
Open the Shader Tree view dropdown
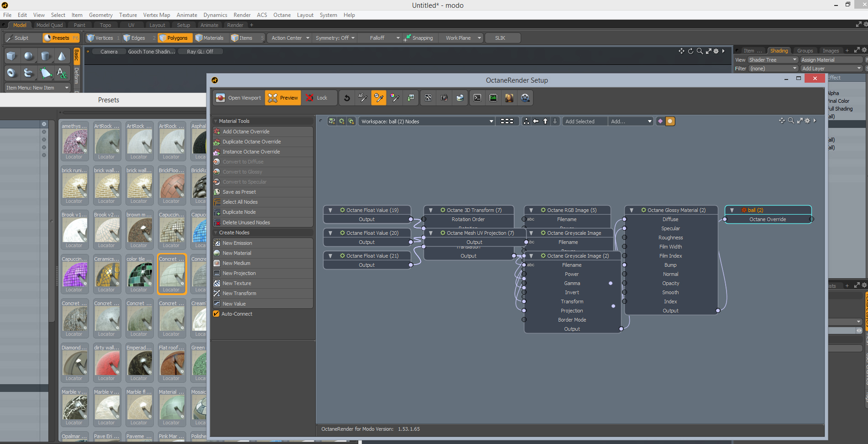click(x=772, y=60)
